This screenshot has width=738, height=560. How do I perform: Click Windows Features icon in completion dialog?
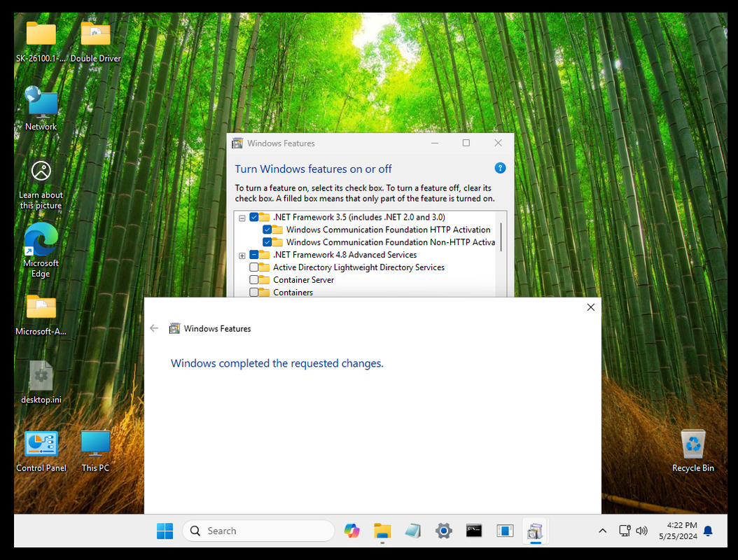[174, 328]
